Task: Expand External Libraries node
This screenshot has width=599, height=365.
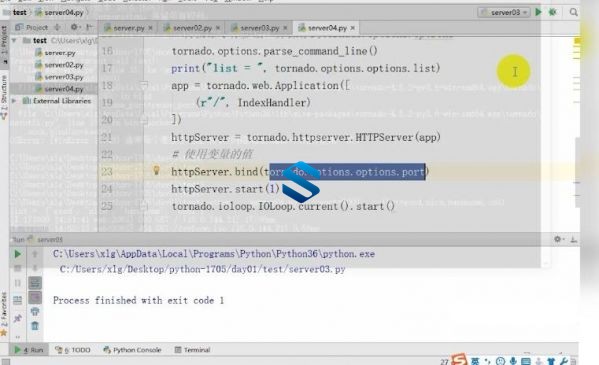Action: coord(14,101)
